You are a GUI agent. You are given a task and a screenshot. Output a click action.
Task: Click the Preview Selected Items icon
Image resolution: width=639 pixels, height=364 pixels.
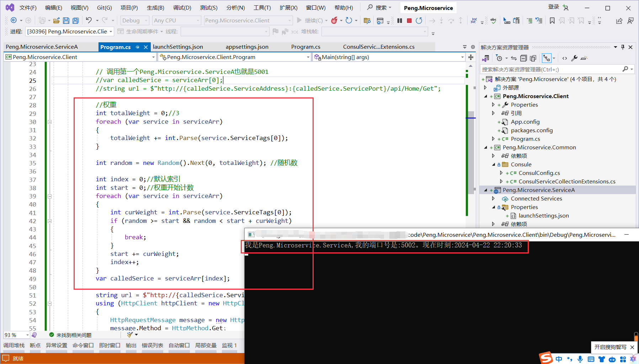[584, 58]
